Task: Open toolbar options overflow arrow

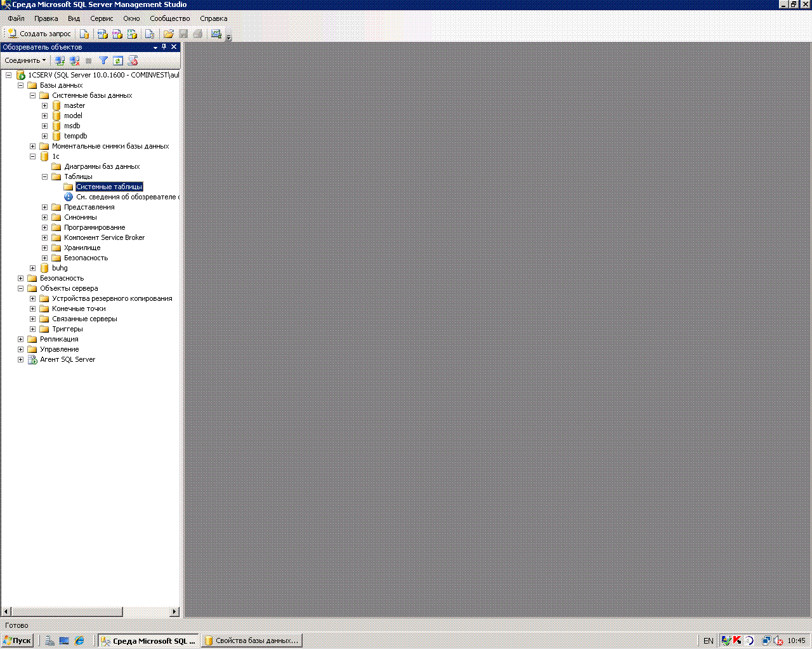Action: [229, 36]
